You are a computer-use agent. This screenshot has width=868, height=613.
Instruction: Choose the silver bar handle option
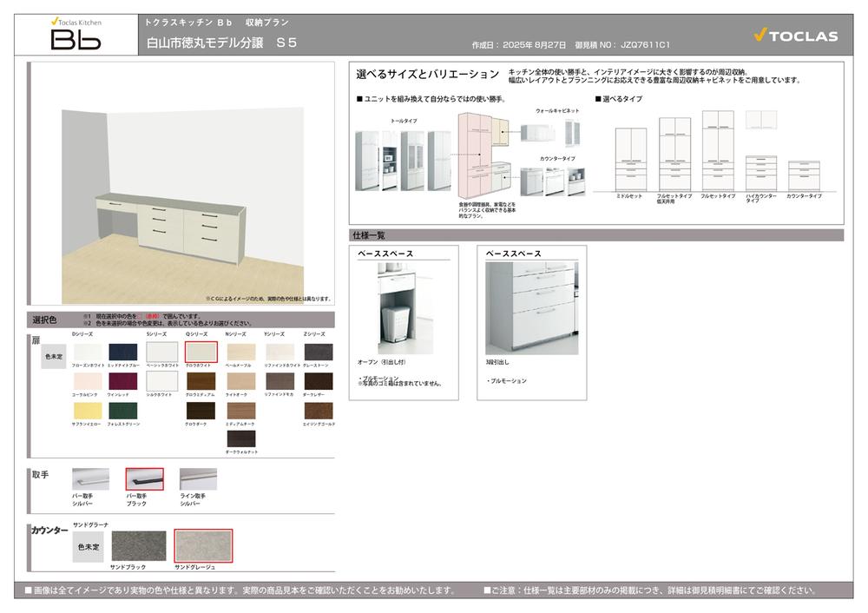click(91, 478)
